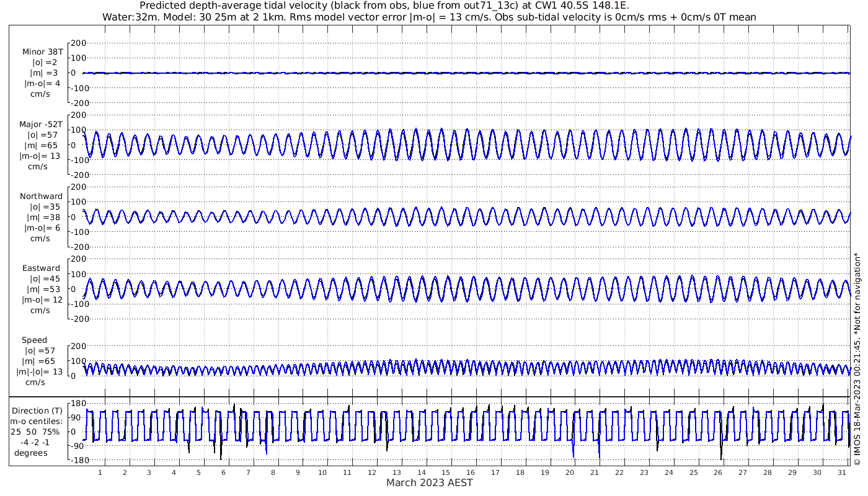Viewport: 868px width, 496px height.
Task: Click '|m| =65' in the Major panel
Action: 42,145
